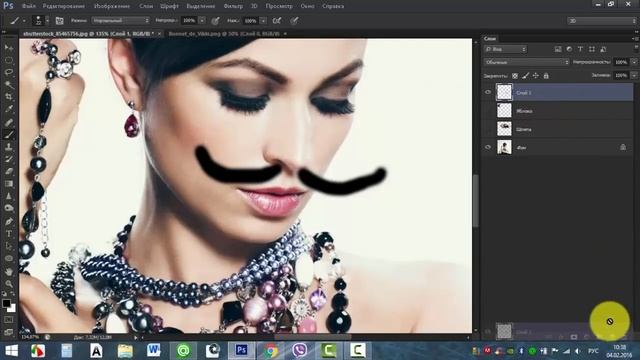Select the Marquee selection tool

[9, 60]
